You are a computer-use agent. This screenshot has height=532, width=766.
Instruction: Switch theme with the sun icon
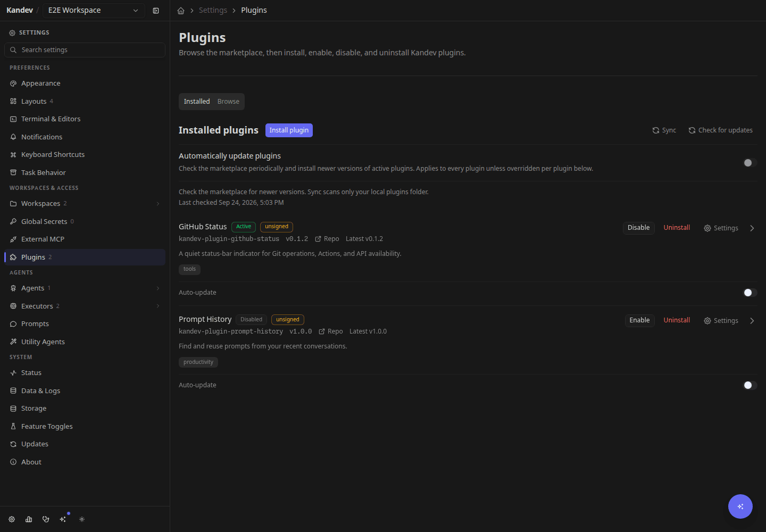point(82,519)
